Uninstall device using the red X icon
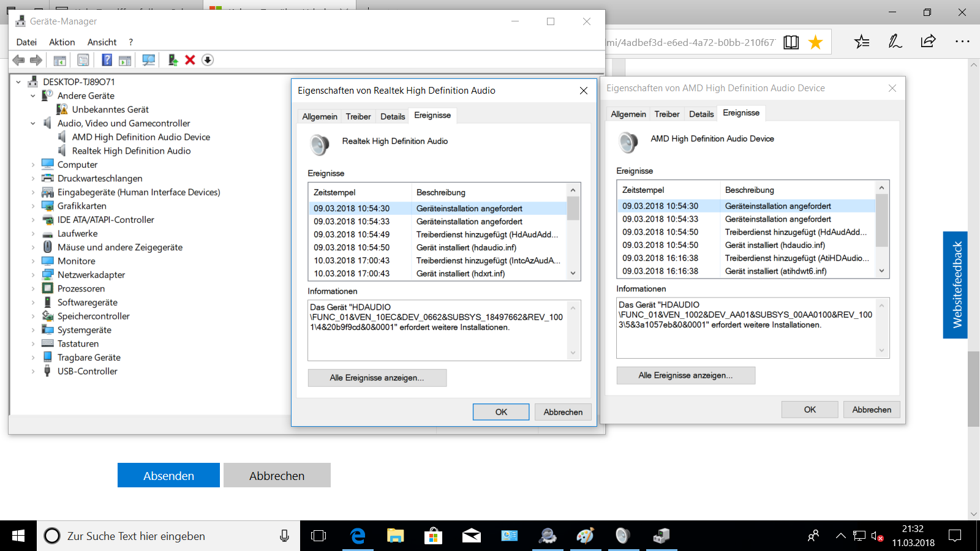Screen dimensions: 980x551 pyautogui.click(x=190, y=60)
